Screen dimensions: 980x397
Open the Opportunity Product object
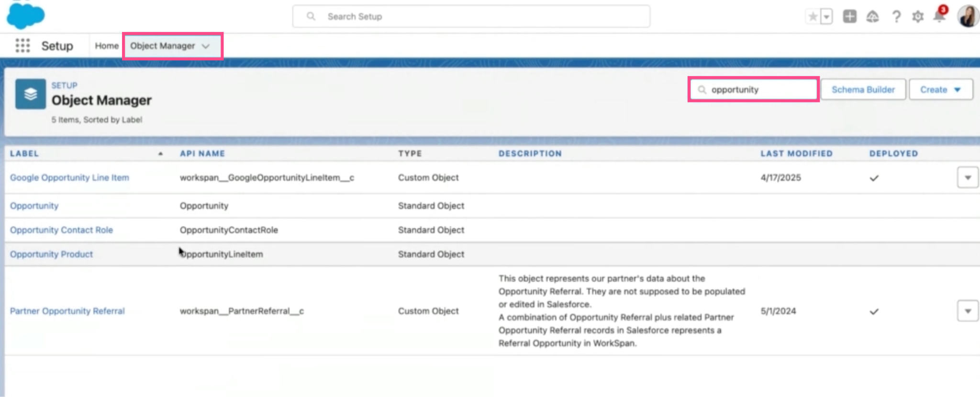pyautogui.click(x=51, y=254)
